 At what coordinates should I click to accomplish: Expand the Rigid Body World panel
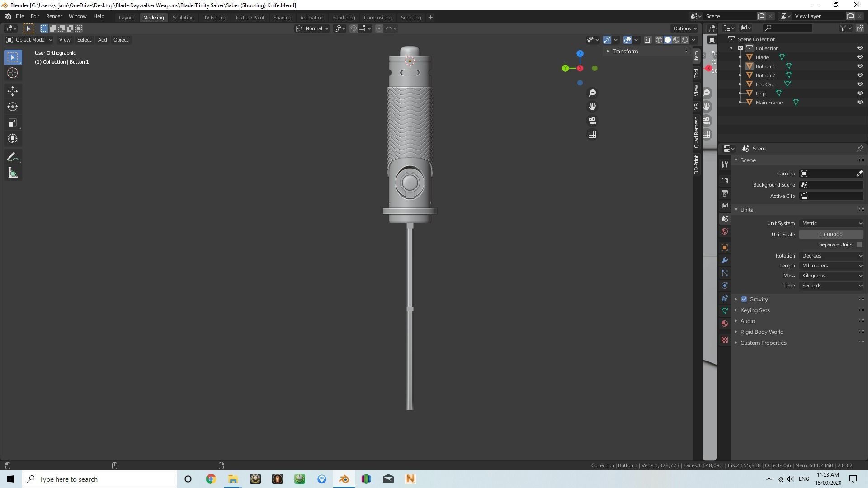[x=761, y=332]
